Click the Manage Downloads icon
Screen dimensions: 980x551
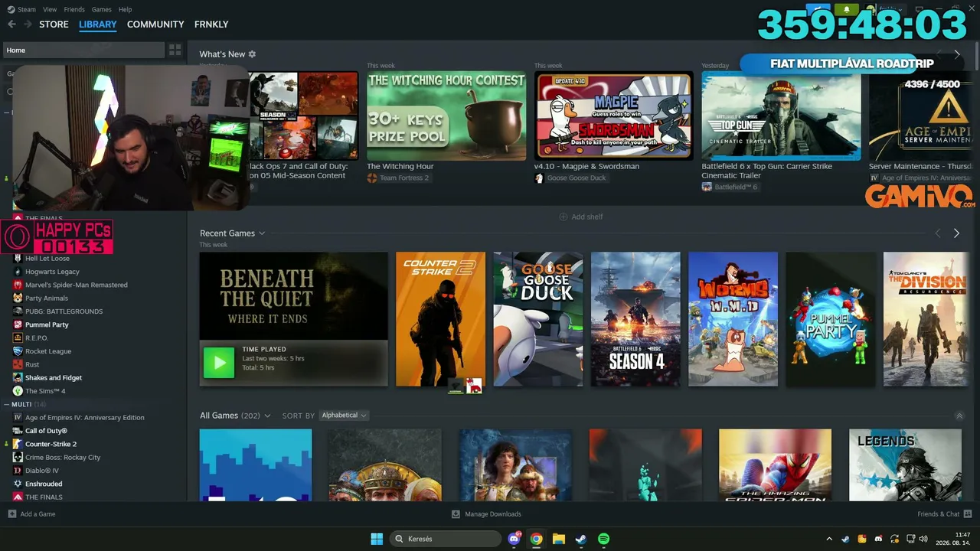pyautogui.click(x=456, y=514)
